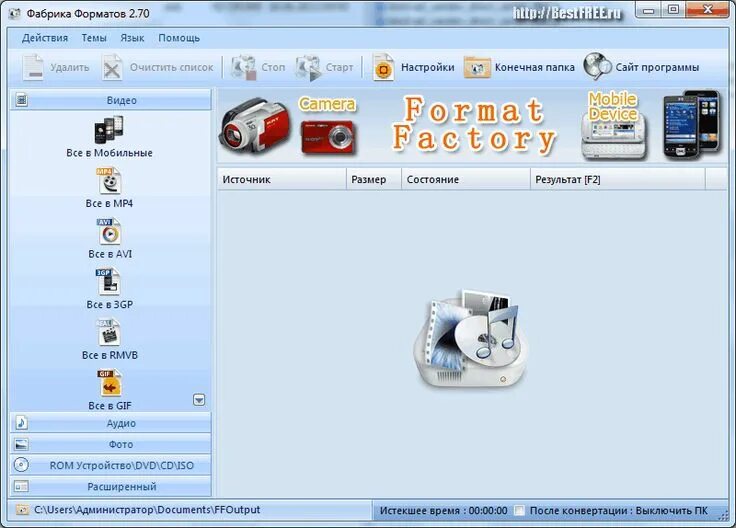The width and height of the screenshot is (736, 528).
Task: Select the Все в Мобильные phones icon
Action: 109,130
